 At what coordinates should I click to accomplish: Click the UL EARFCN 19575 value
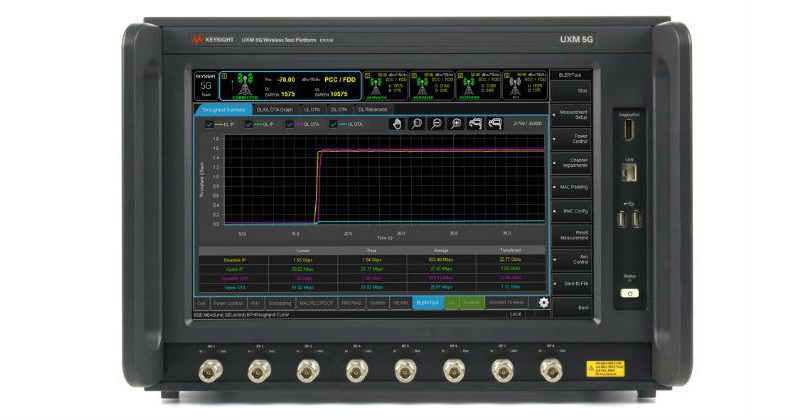pyautogui.click(x=338, y=94)
